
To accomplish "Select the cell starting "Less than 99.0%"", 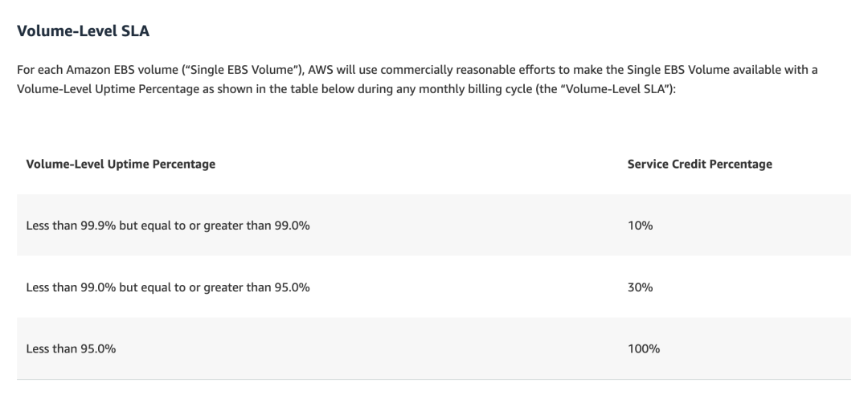I will 168,287.
